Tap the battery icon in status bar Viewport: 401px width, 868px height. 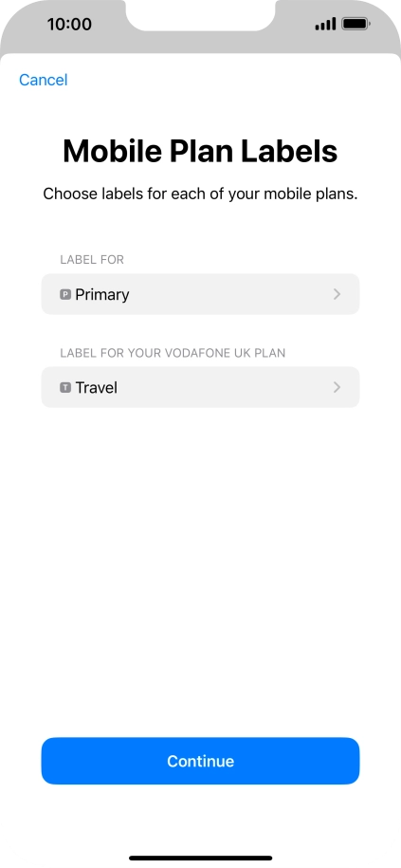[355, 24]
